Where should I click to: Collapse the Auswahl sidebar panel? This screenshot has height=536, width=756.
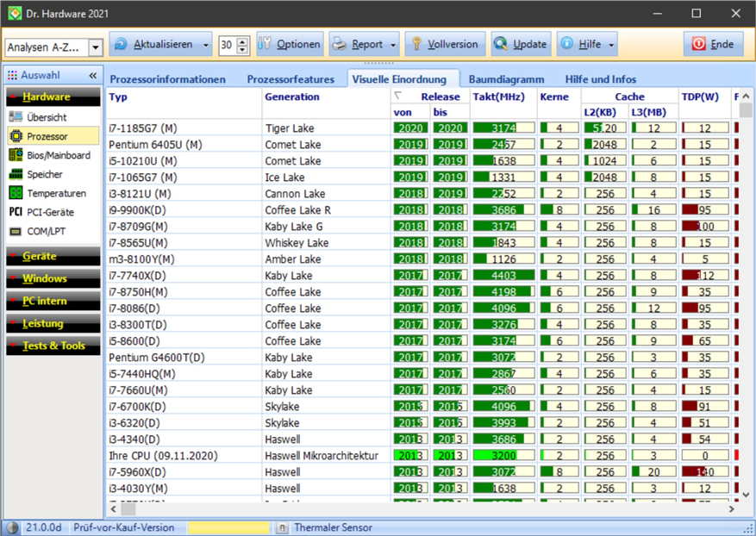pos(93,76)
